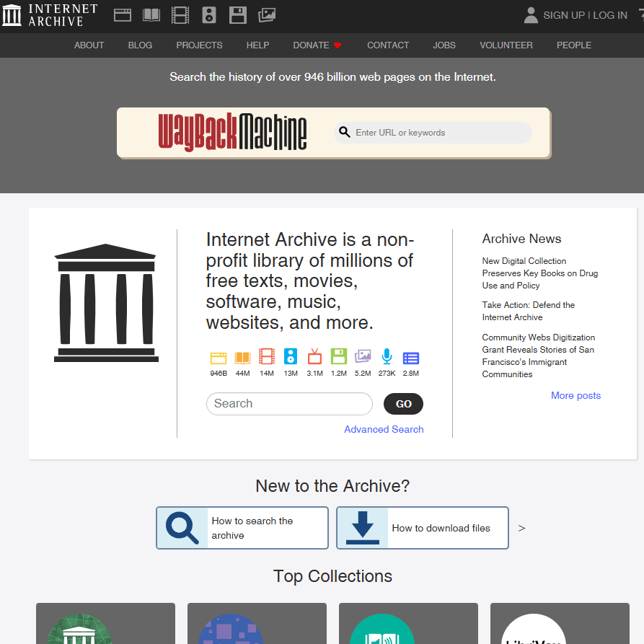Open the green archive-logo collection thumbnail
The width and height of the screenshot is (644, 644).
pyautogui.click(x=79, y=629)
